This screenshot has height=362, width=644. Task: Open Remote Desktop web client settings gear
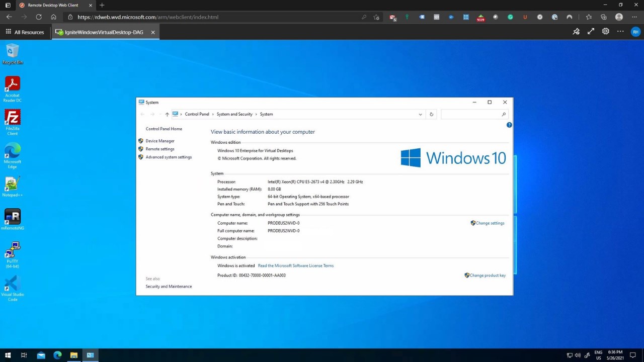(606, 31)
